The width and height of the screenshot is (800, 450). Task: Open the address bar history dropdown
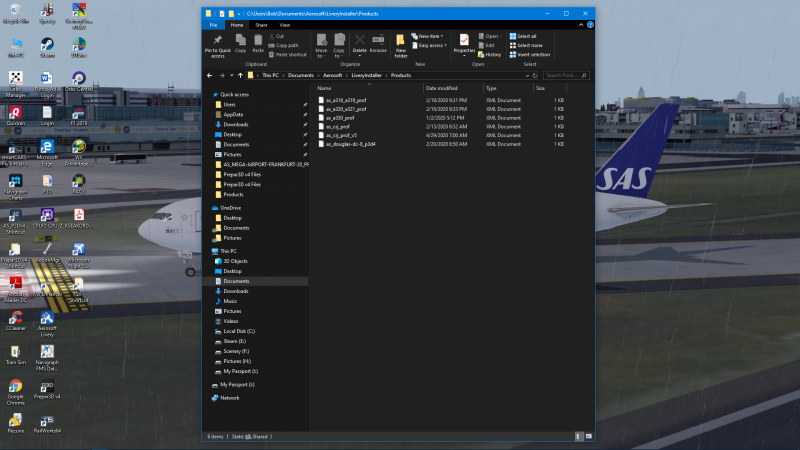(x=527, y=76)
